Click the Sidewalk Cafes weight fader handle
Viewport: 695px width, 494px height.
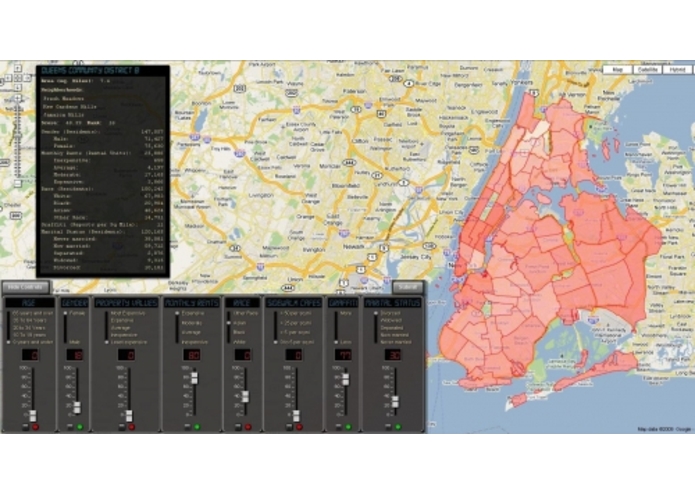click(296, 416)
